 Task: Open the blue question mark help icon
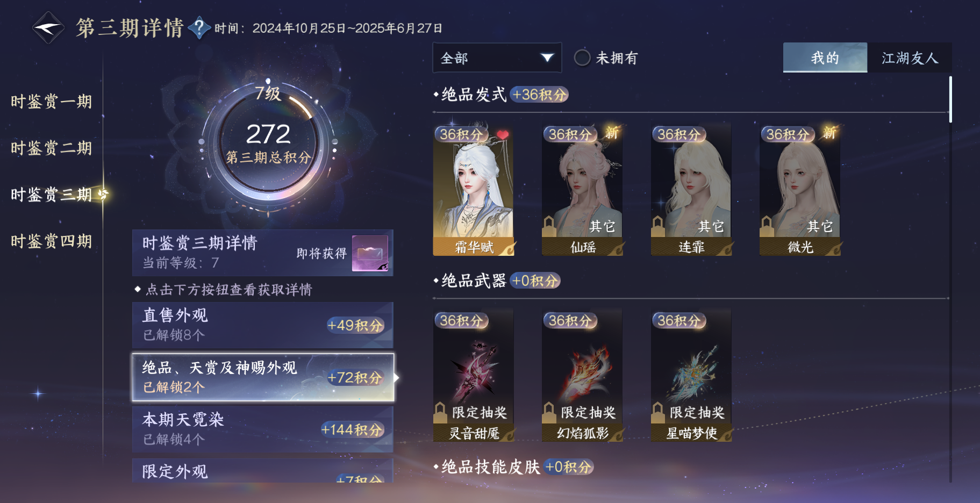click(x=199, y=28)
